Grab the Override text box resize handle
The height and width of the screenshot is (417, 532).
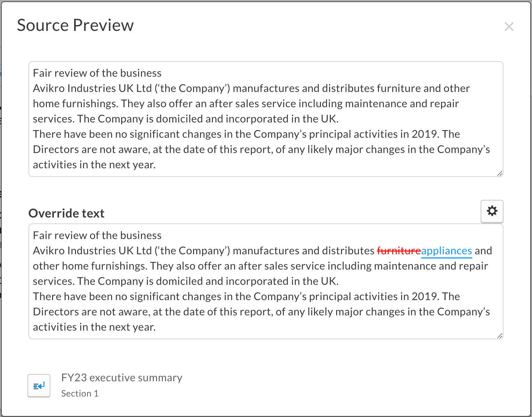[499, 335]
